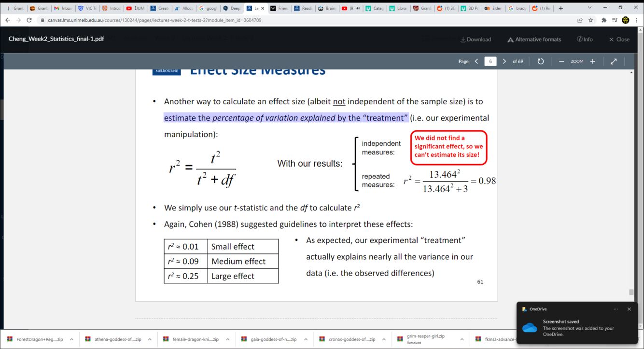Go to the previous PDF page

pyautogui.click(x=476, y=61)
